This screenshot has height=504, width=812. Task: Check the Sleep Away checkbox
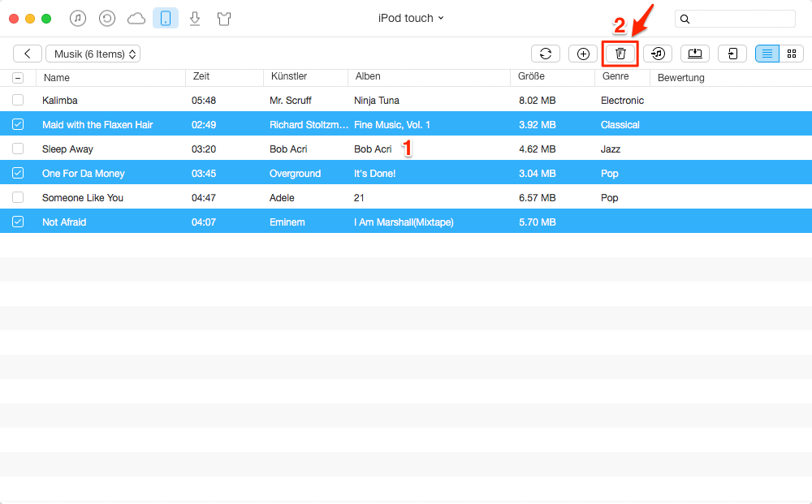(18, 149)
